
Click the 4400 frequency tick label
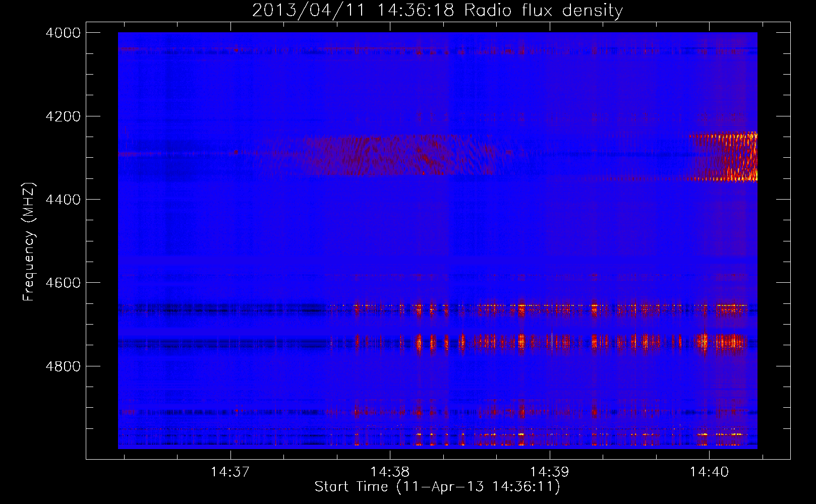[63, 200]
